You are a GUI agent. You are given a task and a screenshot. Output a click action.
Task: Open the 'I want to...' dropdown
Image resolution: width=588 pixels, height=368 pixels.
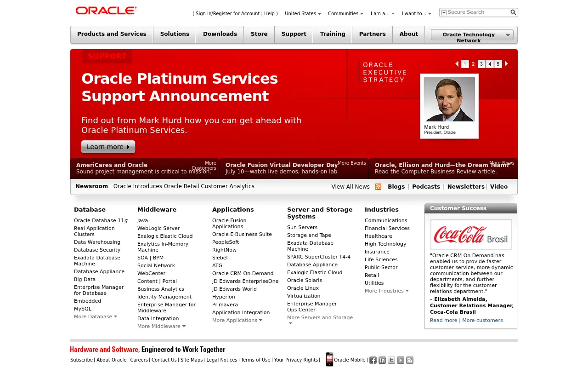pos(417,14)
